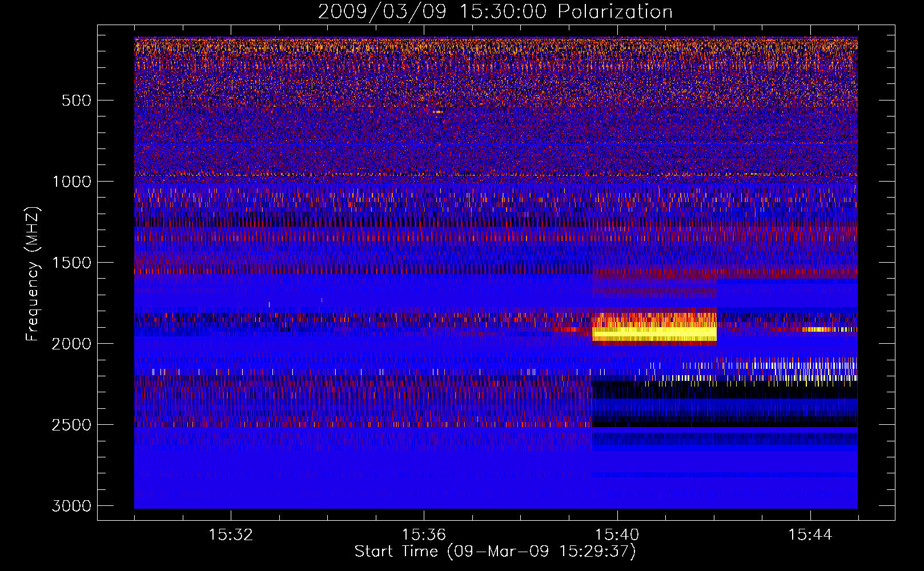Click the 15:44 time tick label
The height and width of the screenshot is (571, 924).
point(810,535)
